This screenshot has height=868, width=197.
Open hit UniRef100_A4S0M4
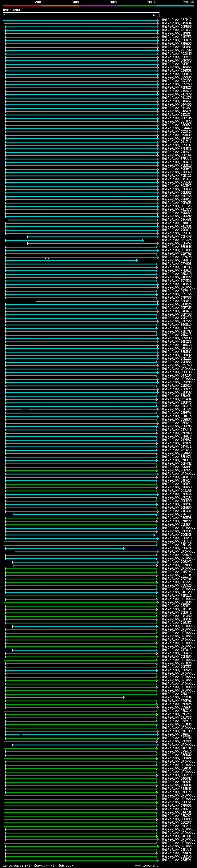click(177, 23)
